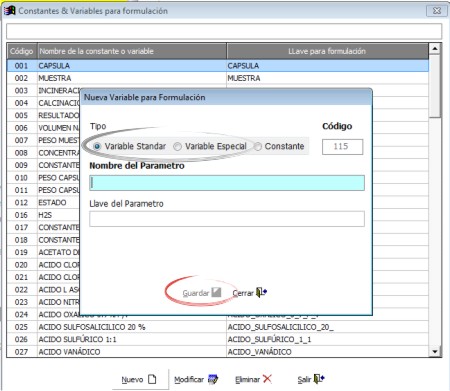Select code 005 row

(21, 116)
